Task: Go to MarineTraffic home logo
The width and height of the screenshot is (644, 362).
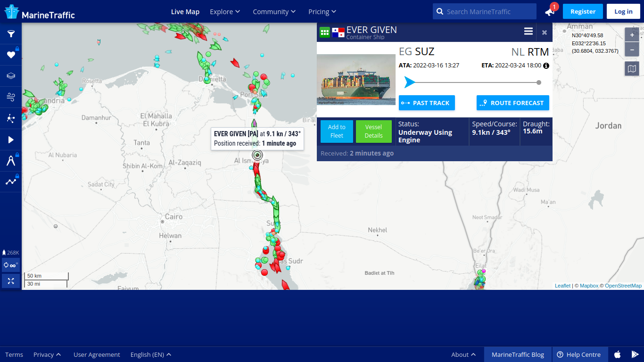Action: (x=40, y=12)
